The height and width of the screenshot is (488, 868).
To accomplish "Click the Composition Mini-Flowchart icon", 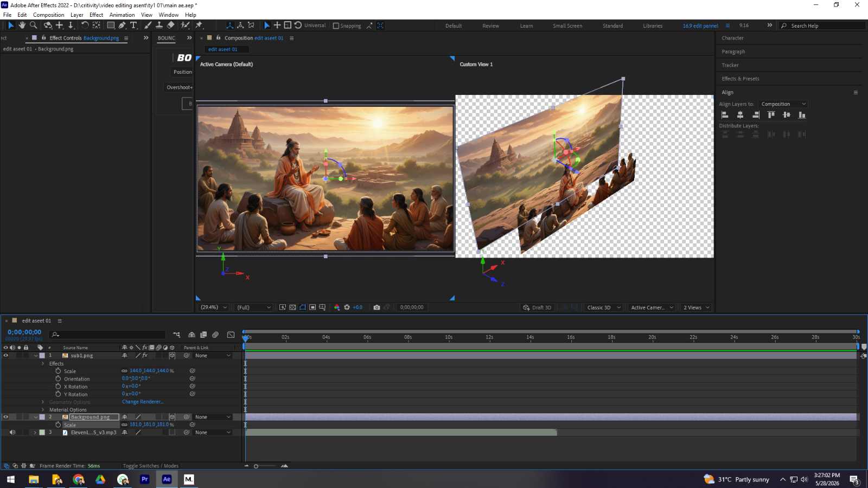I will pos(177,335).
